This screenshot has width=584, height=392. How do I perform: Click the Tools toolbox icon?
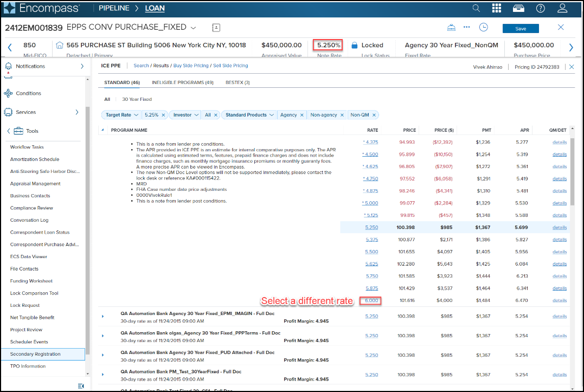[x=18, y=131]
